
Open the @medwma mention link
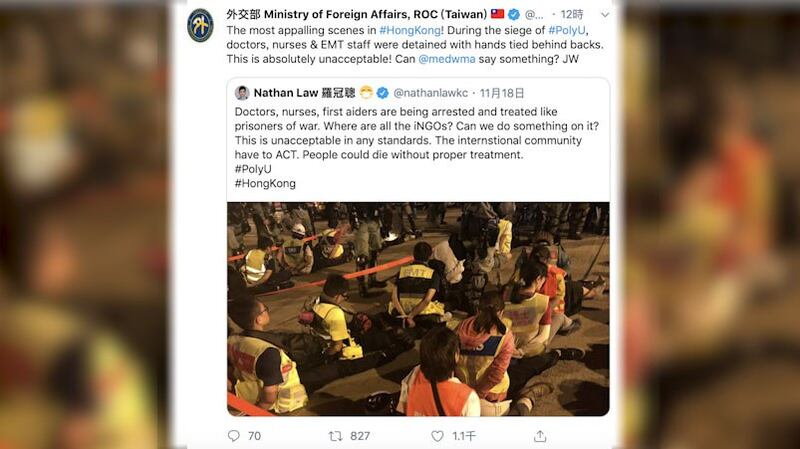click(447, 59)
